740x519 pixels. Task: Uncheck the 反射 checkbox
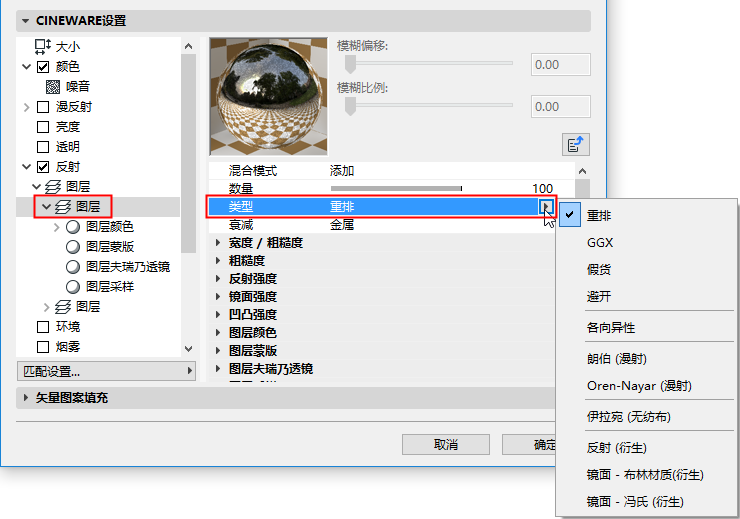pos(43,167)
